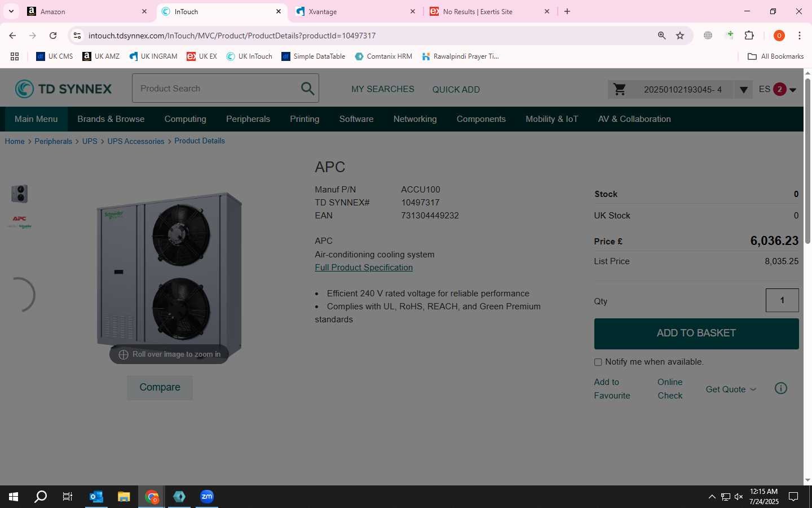Open File Explorer from the taskbar
Screen dimensions: 812x508
point(124,497)
